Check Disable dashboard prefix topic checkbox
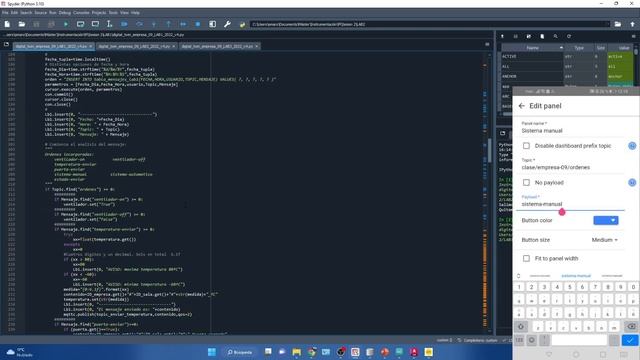640x360 pixels. (527, 146)
